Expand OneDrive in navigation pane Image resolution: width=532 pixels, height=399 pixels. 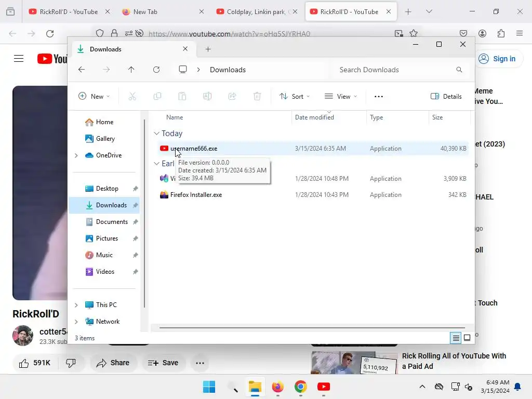click(x=76, y=155)
